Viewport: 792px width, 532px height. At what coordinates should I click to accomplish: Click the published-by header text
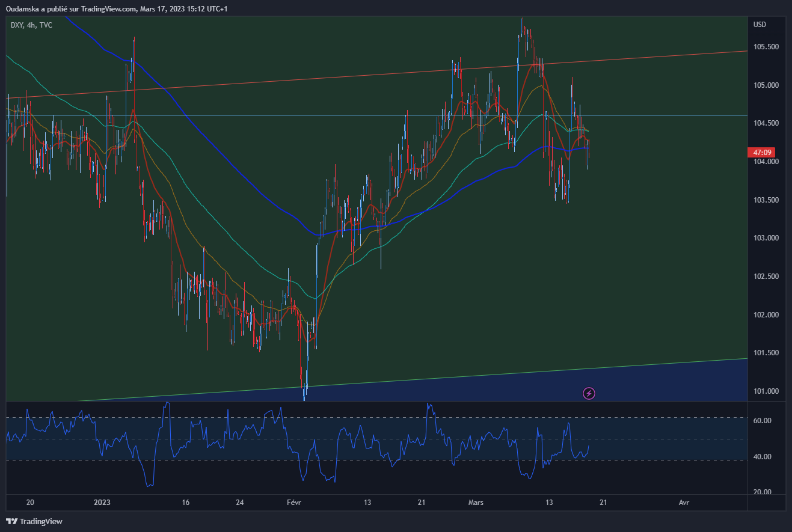tap(117, 8)
